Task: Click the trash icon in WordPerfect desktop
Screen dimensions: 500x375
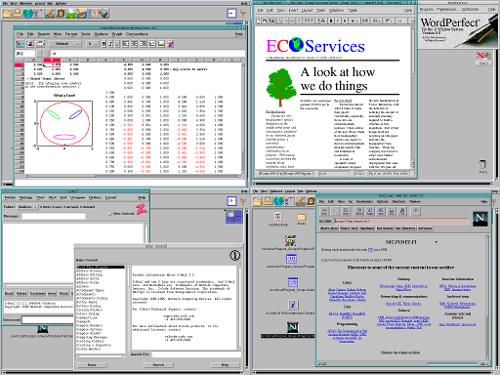Action: tap(483, 165)
